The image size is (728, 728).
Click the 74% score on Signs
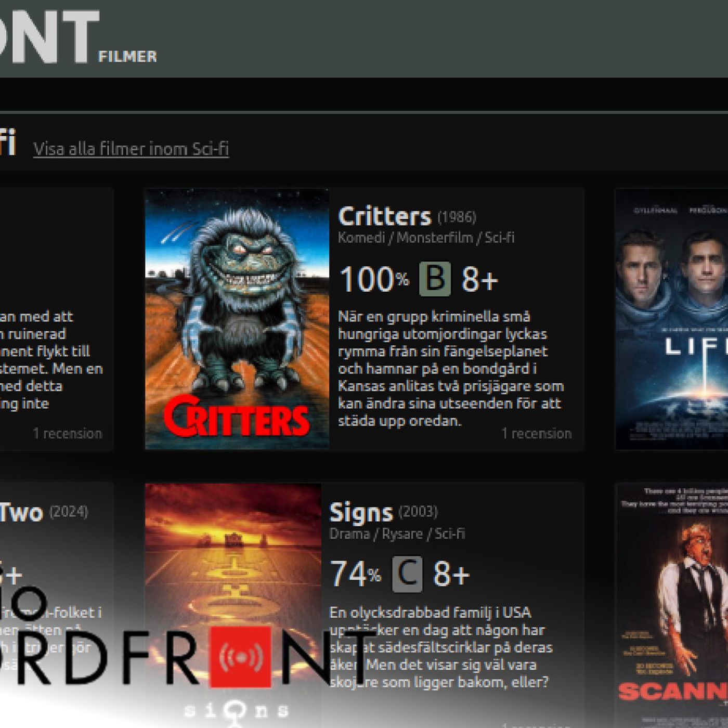coord(356,575)
